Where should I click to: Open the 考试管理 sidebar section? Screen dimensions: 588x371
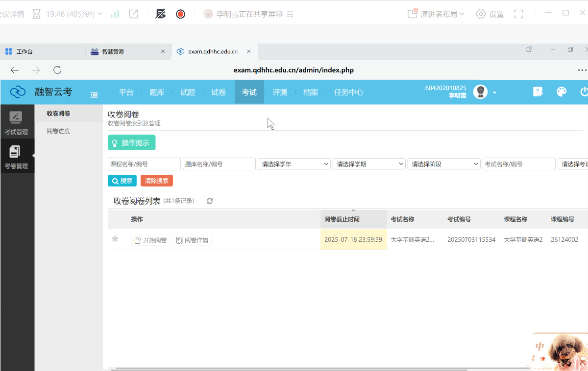click(x=16, y=123)
